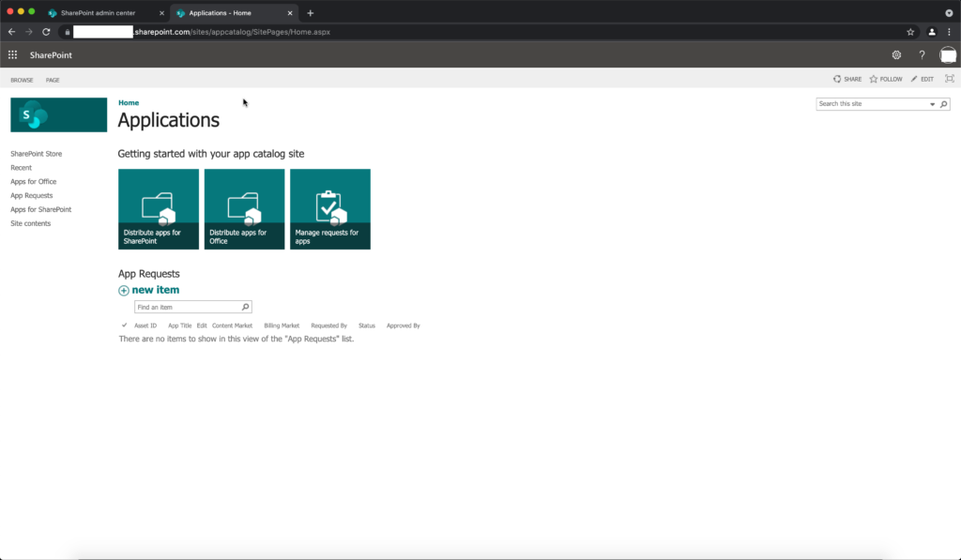
Task: Open the Page ribbon tab
Action: pos(53,81)
